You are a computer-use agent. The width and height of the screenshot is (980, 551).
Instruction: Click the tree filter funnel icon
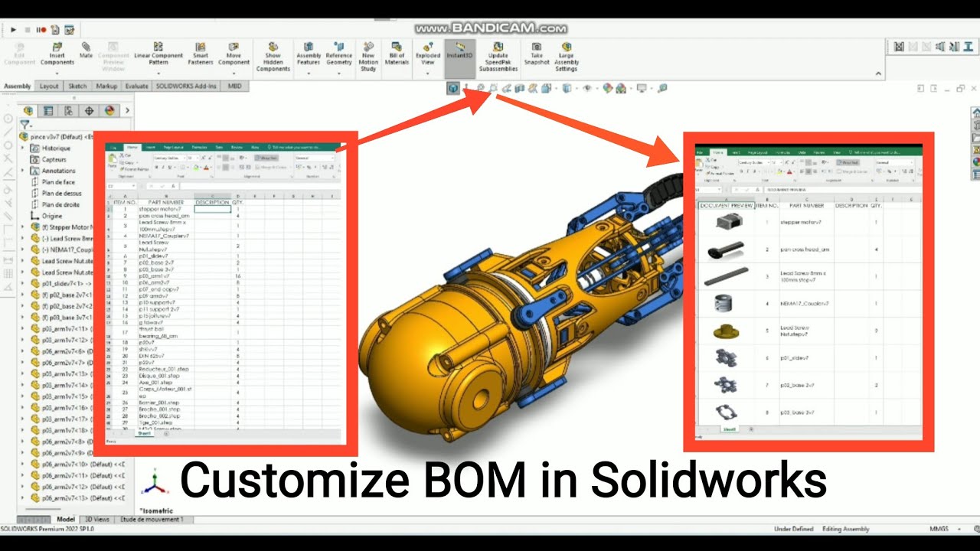[x=25, y=124]
